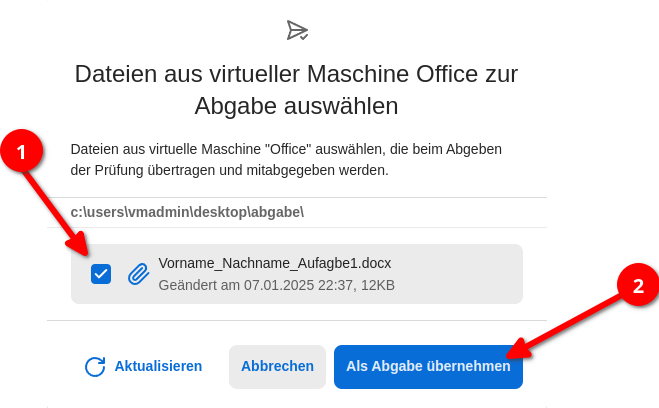Click the c:\users\vmadmin\desktop\abgabe\ path label
Viewport: 659px width, 408px height.
coord(187,212)
